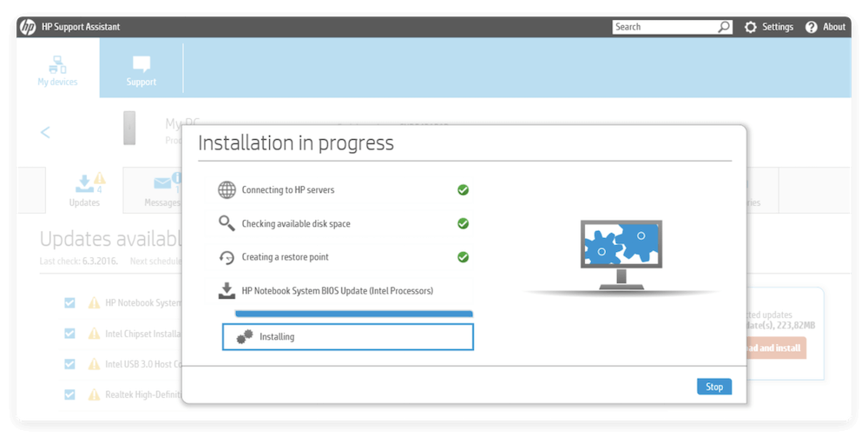868x437 pixels.
Task: Click the globe icon beside Connecting to HP servers
Action: 227,189
